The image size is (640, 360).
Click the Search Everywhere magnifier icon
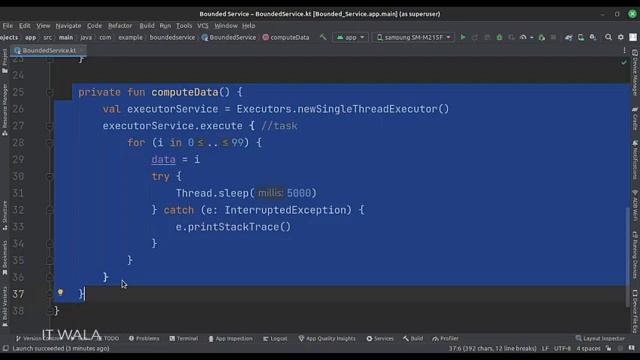pos(609,37)
